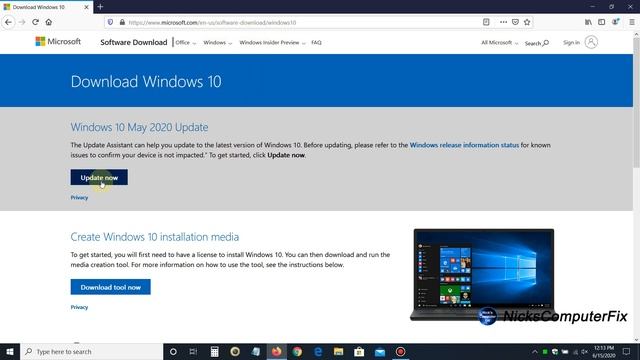Sign in to Microsoft account
This screenshot has width=640, height=360.
click(x=580, y=42)
